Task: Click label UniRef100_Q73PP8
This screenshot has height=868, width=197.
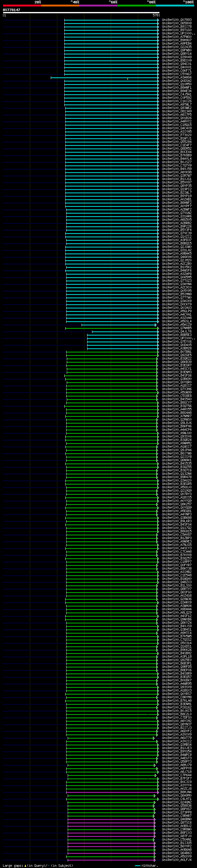Action: pos(177,812)
